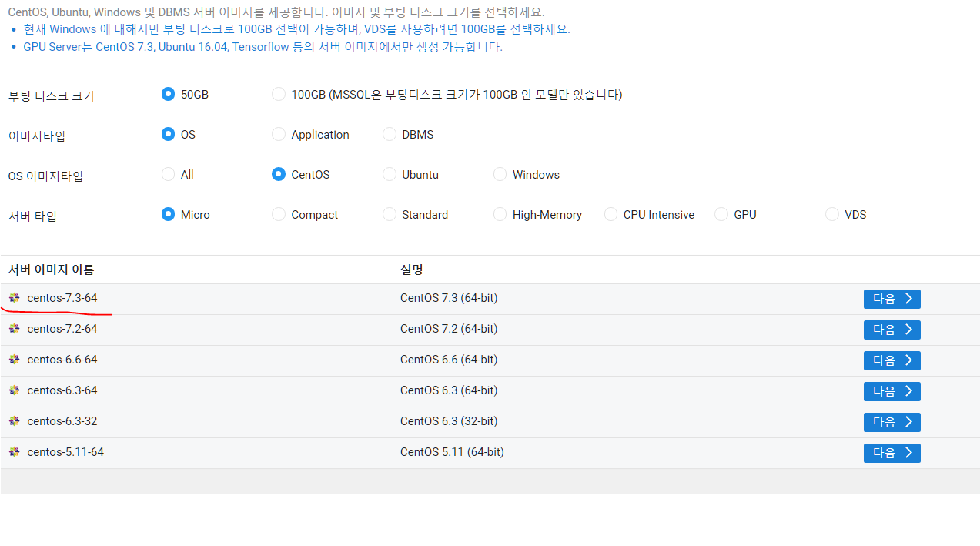Click the 서버 이미지 이름 column header
The width and height of the screenshot is (980, 546).
coord(51,270)
